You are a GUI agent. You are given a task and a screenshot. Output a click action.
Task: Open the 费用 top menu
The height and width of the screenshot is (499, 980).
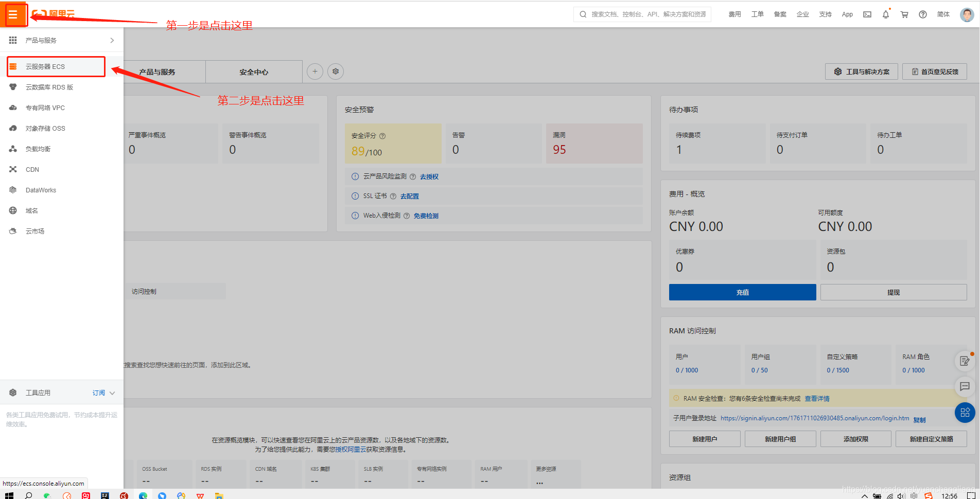(x=735, y=14)
